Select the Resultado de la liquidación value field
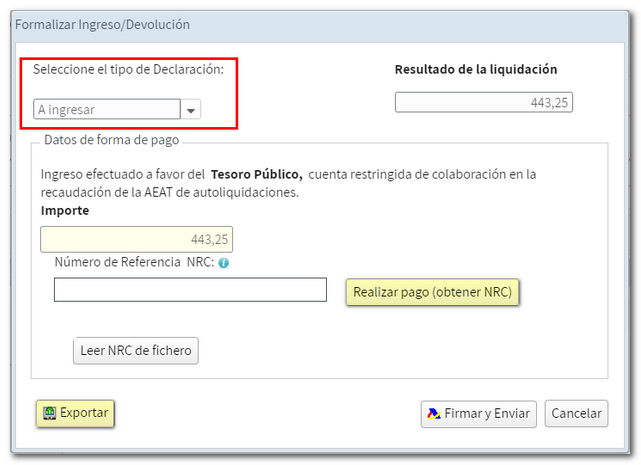This screenshot has width=641, height=465. click(x=483, y=102)
